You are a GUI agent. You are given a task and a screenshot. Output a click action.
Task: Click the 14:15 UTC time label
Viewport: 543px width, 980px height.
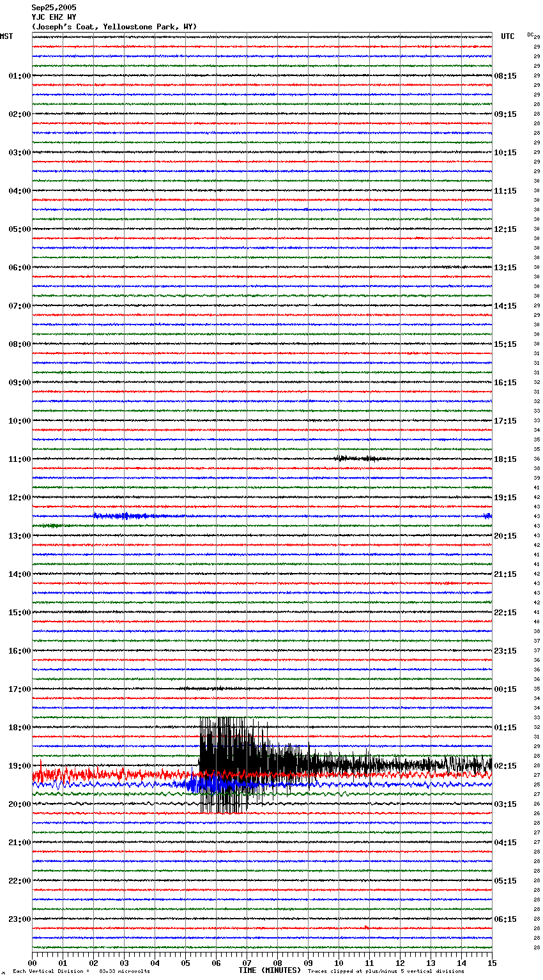tap(505, 306)
